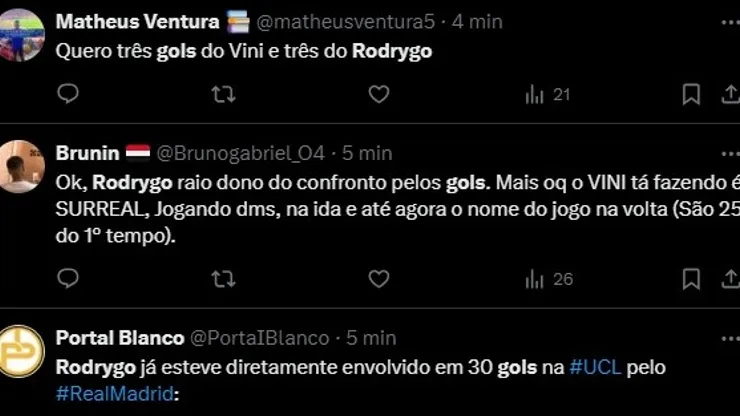Bookmark Matheus Ventura's tweet

point(690,94)
